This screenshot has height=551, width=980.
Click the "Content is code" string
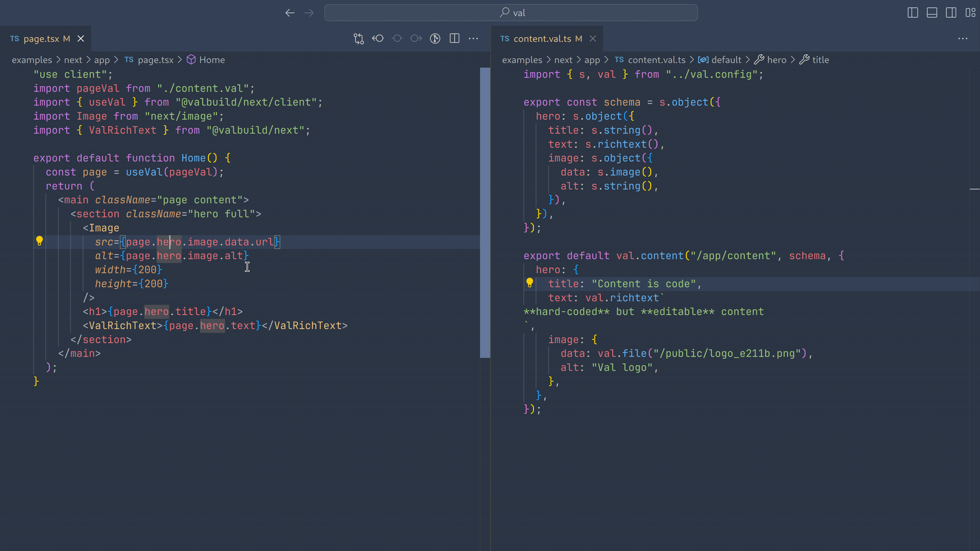[x=644, y=284]
